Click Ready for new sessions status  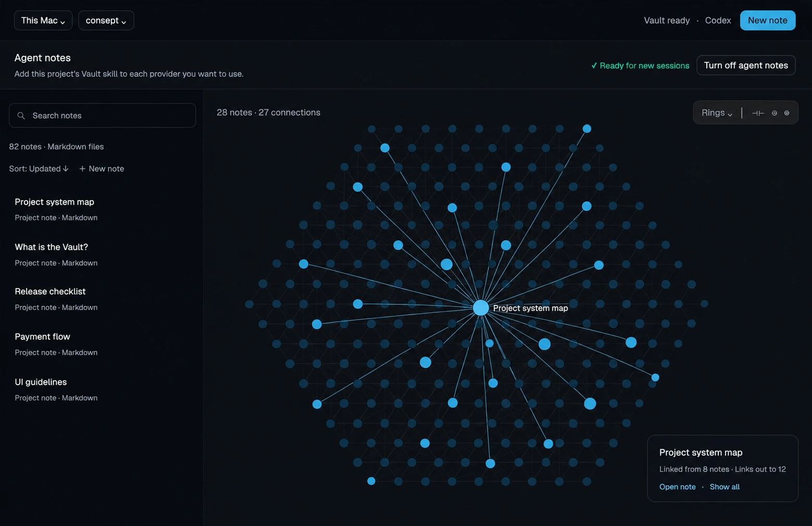click(640, 66)
